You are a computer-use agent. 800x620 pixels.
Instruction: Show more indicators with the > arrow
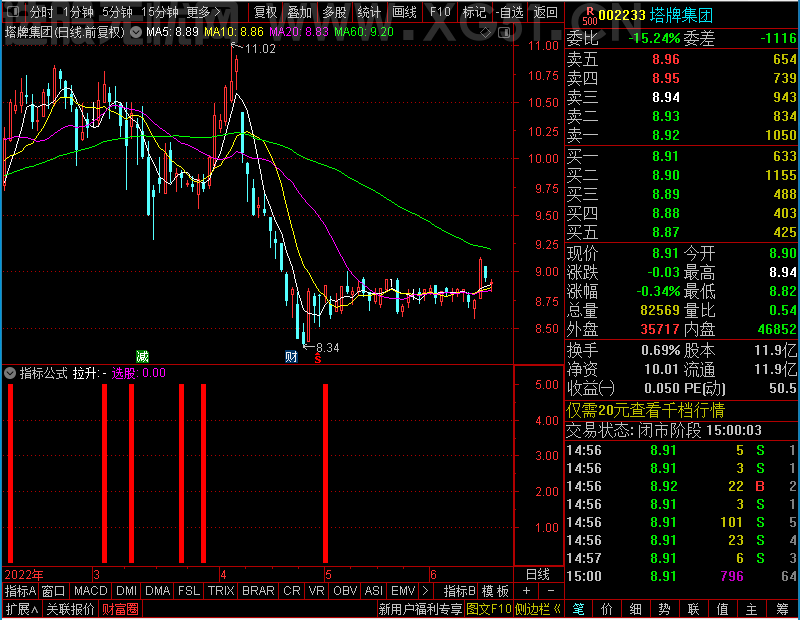tap(426, 591)
